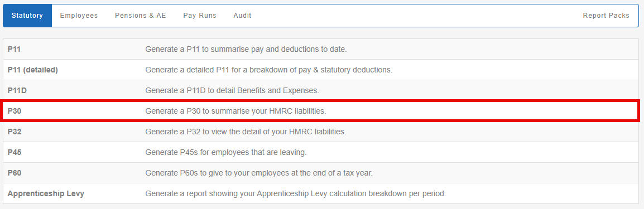
Task: Select the Pensions & AE tab
Action: 141,16
